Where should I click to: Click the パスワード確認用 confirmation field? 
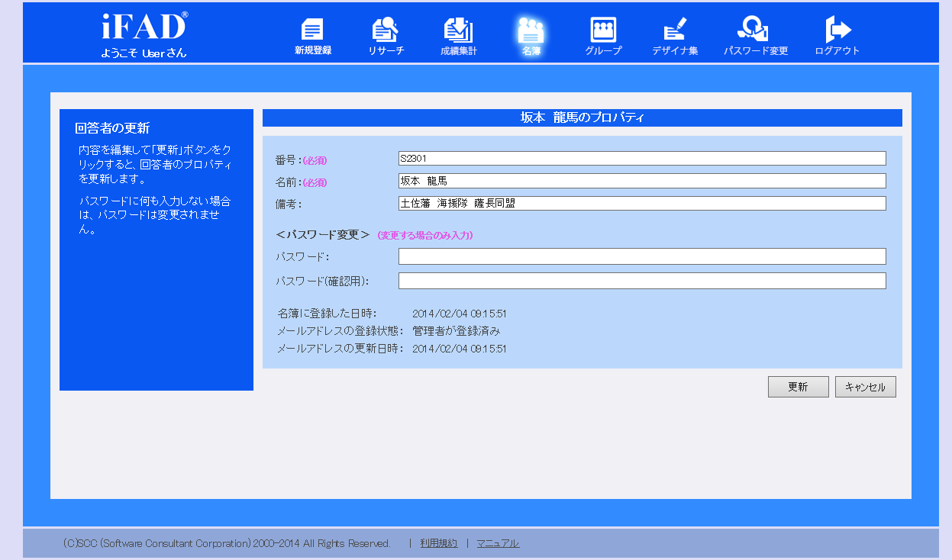641,280
